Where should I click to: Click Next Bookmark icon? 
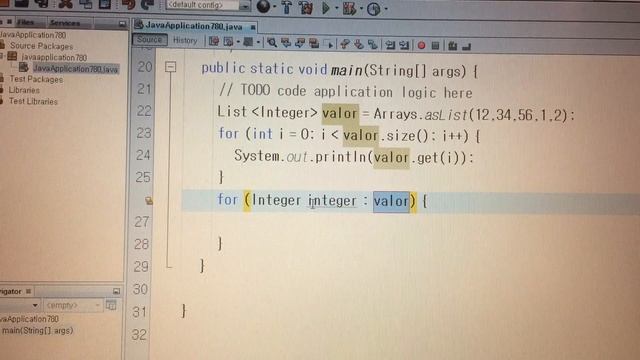tap(359, 44)
